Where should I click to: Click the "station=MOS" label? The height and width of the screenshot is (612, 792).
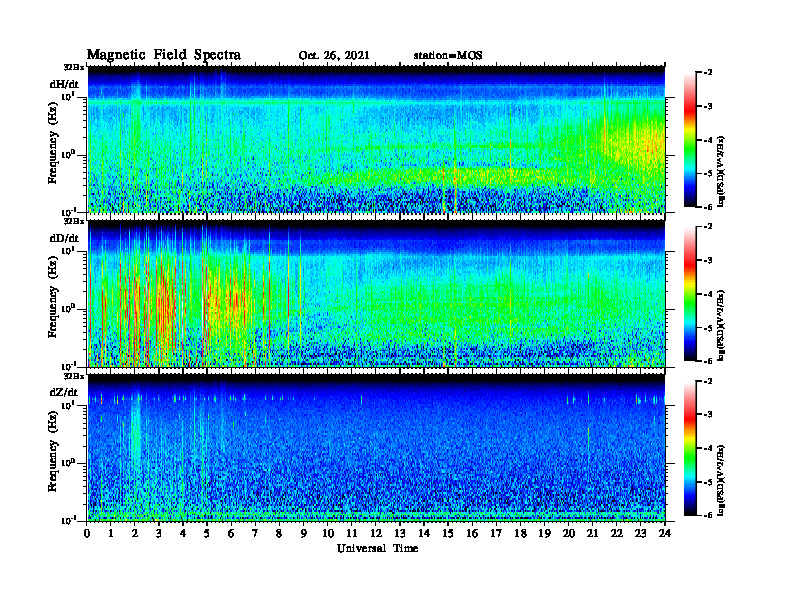coord(448,56)
